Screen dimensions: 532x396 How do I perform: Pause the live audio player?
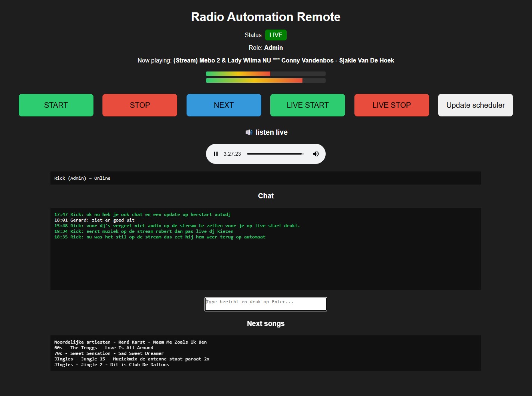click(x=216, y=154)
